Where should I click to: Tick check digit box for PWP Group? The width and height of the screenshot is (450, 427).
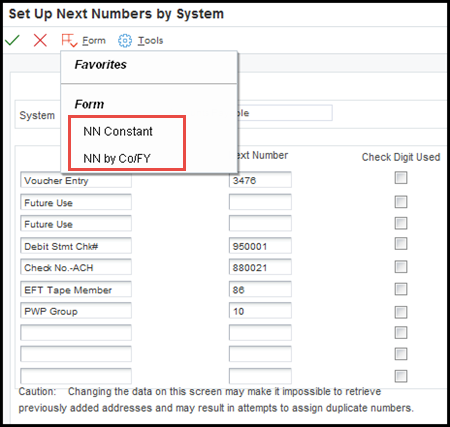pyautogui.click(x=401, y=312)
